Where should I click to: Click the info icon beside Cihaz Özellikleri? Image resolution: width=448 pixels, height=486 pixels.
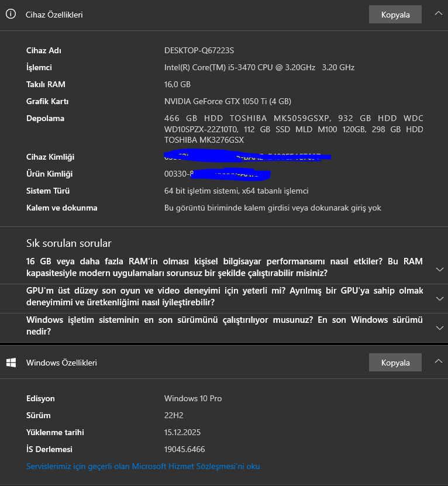11,14
